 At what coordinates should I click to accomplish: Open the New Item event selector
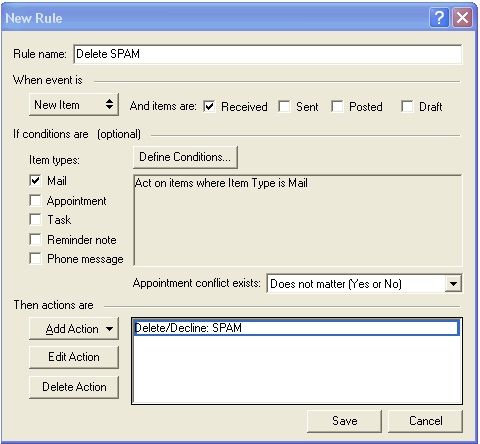click(x=74, y=105)
